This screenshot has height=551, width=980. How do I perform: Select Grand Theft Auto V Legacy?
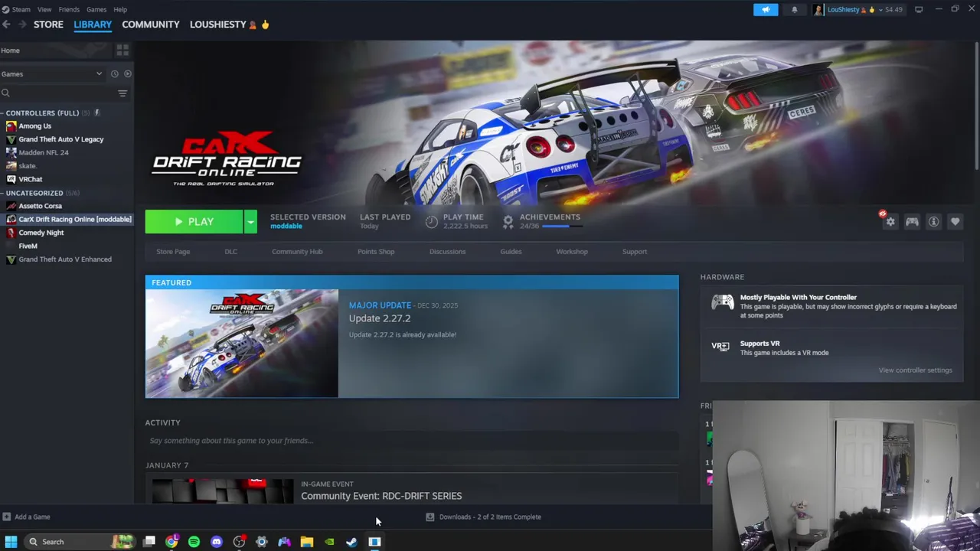pos(61,139)
